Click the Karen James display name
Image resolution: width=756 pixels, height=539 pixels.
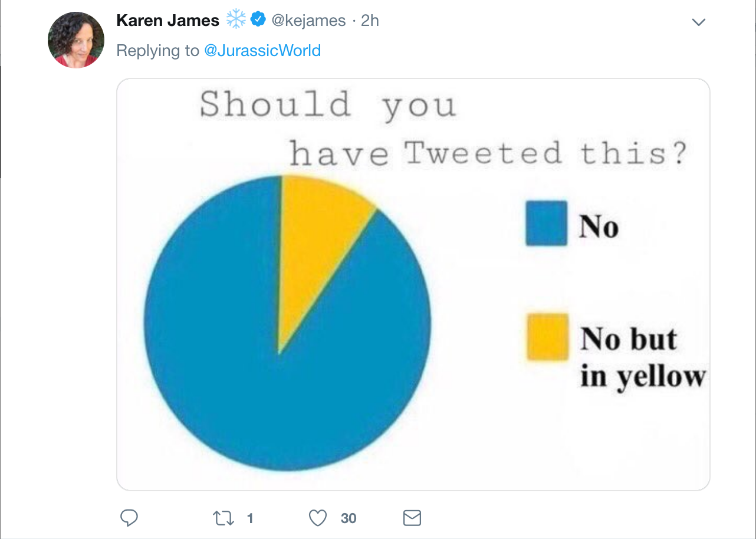tap(167, 21)
